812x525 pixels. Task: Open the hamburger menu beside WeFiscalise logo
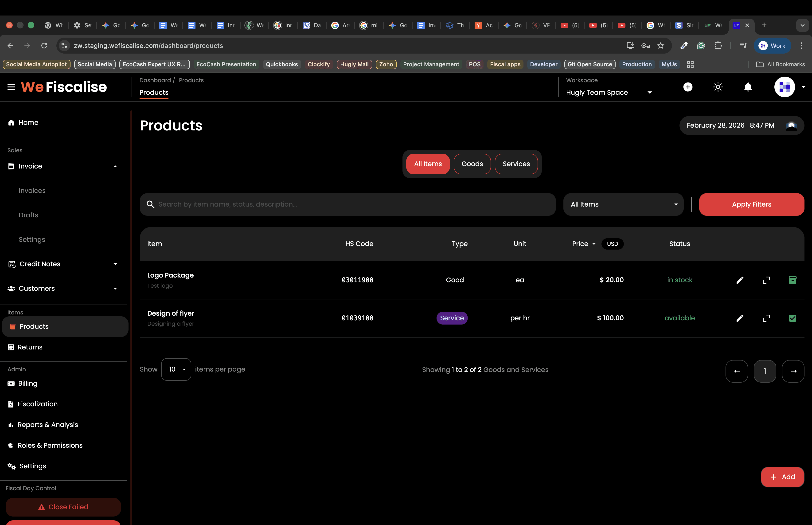11,87
